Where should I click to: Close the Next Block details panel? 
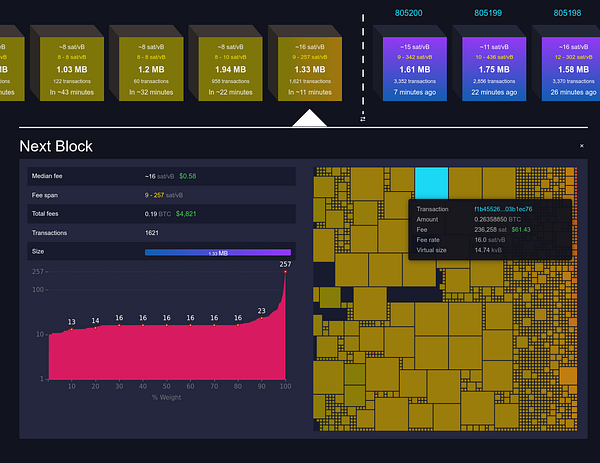(581, 145)
